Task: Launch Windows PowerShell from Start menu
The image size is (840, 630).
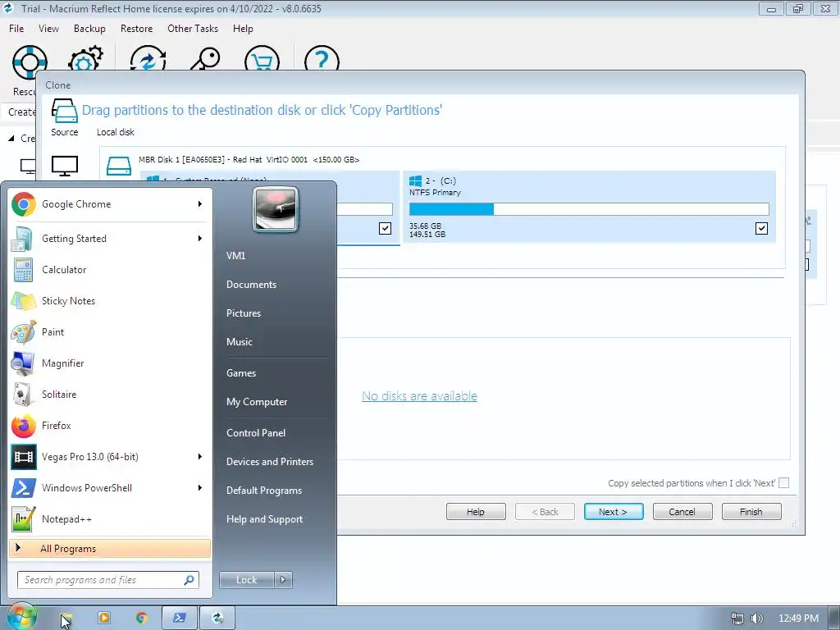Action: tap(110, 487)
